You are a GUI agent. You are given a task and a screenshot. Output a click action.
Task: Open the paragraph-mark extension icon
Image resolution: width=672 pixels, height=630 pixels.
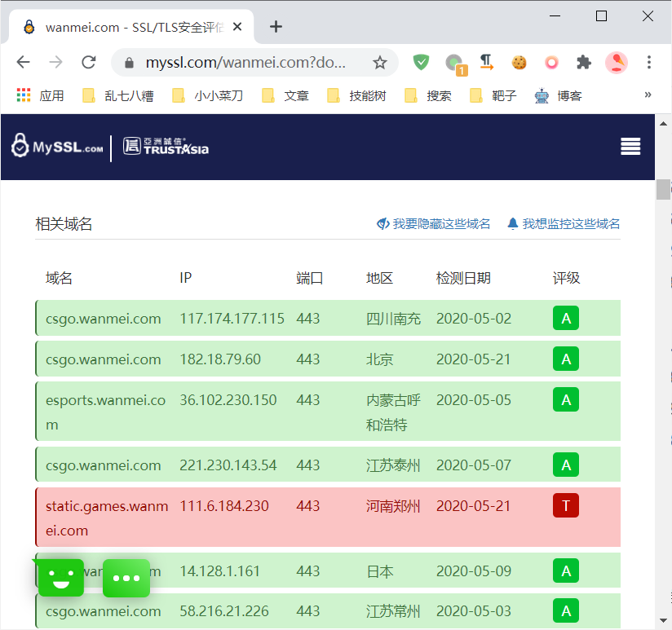[x=486, y=63]
